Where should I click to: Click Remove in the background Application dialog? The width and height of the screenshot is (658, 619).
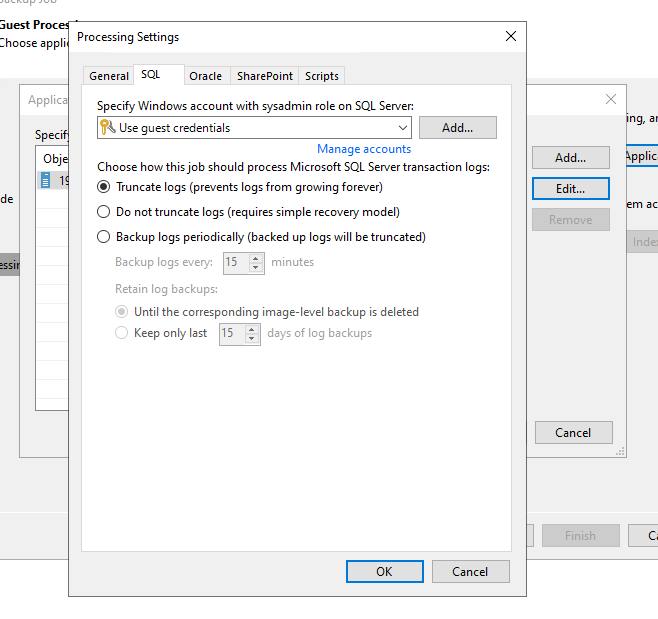(x=570, y=220)
